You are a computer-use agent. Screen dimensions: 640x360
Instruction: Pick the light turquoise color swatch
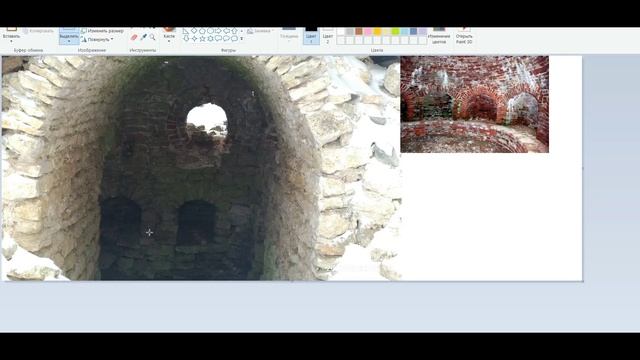pos(404,31)
